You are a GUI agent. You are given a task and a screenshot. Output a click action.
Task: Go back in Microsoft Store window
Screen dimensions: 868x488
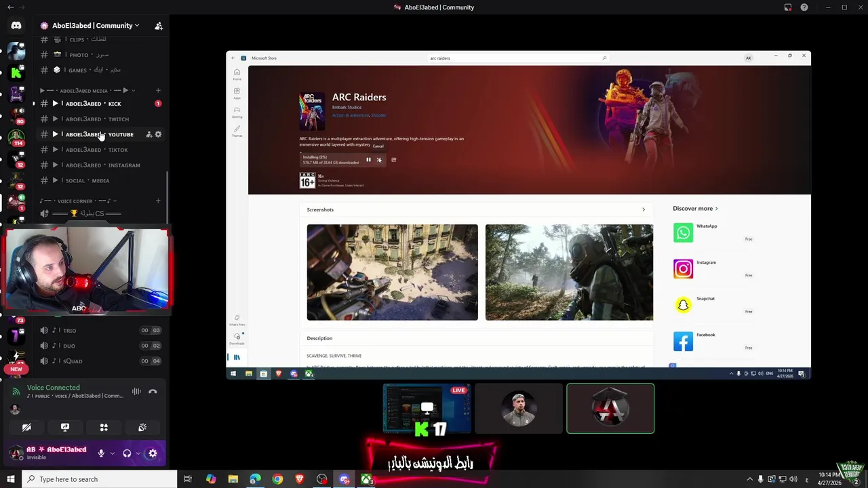[233, 58]
